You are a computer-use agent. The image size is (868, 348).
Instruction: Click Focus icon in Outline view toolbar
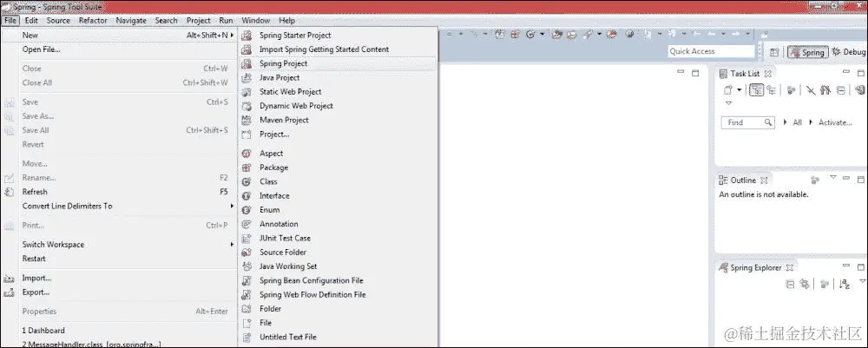[x=814, y=180]
